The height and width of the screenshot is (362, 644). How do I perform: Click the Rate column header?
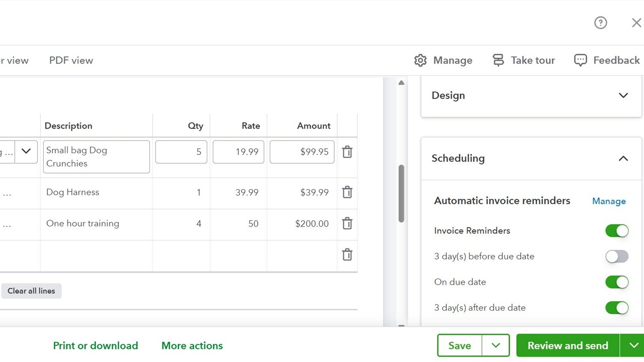[251, 126]
